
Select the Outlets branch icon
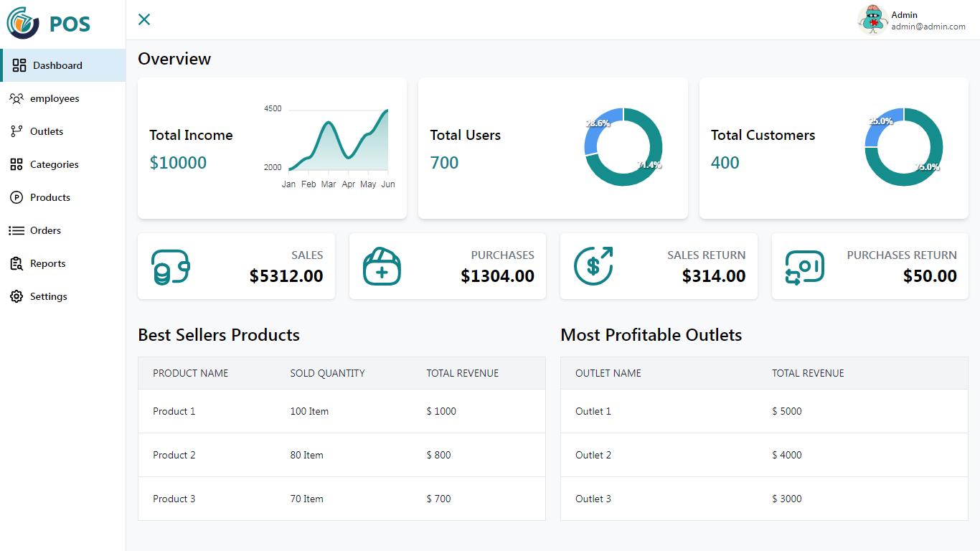[17, 131]
